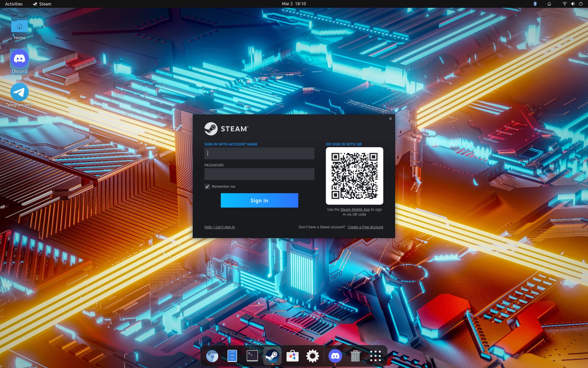Click Create a Free Account link

point(365,227)
